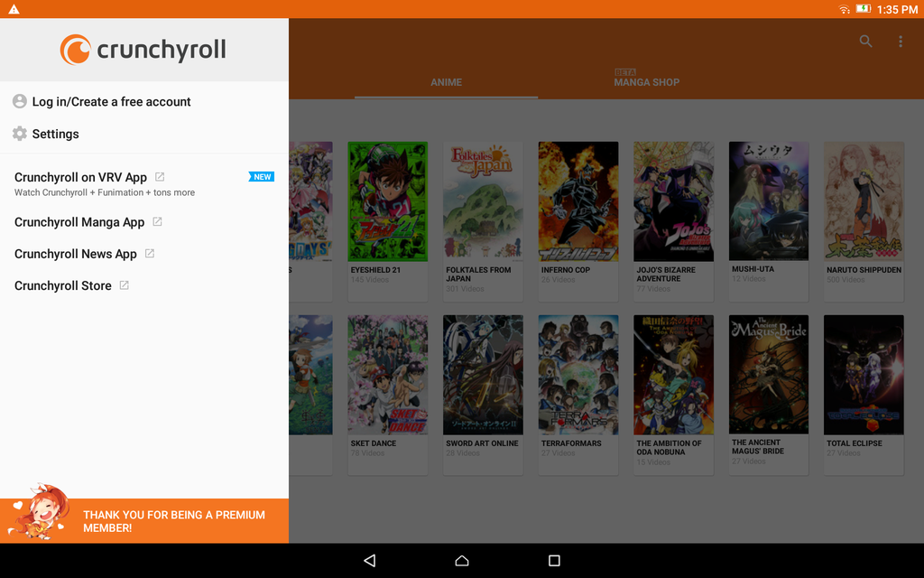Click the 'TOTAL ECLIPSE' title text
The image size is (924, 578).
[855, 443]
